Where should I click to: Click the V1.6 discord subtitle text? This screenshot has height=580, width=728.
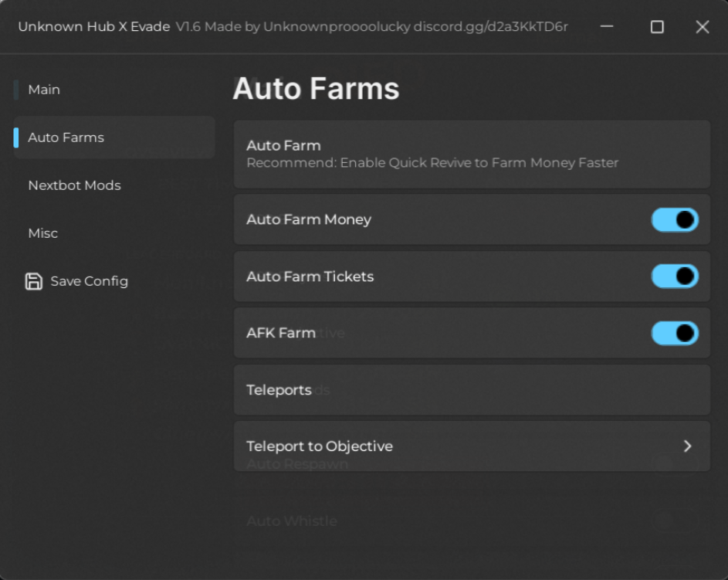click(x=371, y=27)
